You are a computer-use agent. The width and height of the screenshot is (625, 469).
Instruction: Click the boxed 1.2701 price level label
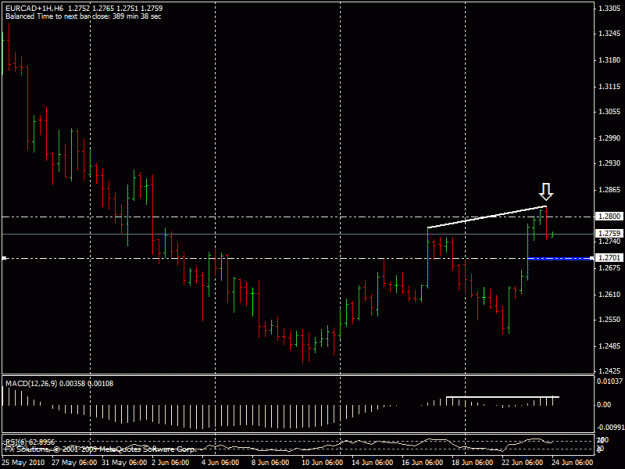(x=609, y=258)
